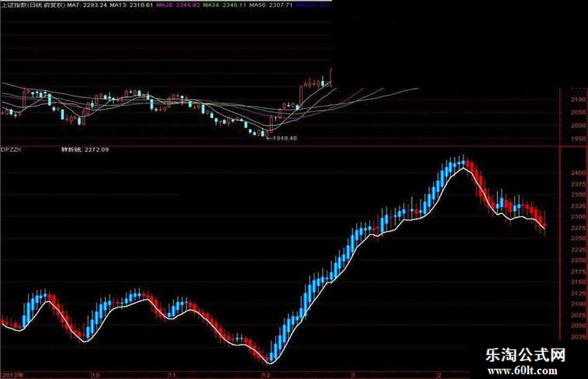Click 2150 on the lower indicator axis
The width and height of the screenshot is (588, 379).
coord(578,282)
